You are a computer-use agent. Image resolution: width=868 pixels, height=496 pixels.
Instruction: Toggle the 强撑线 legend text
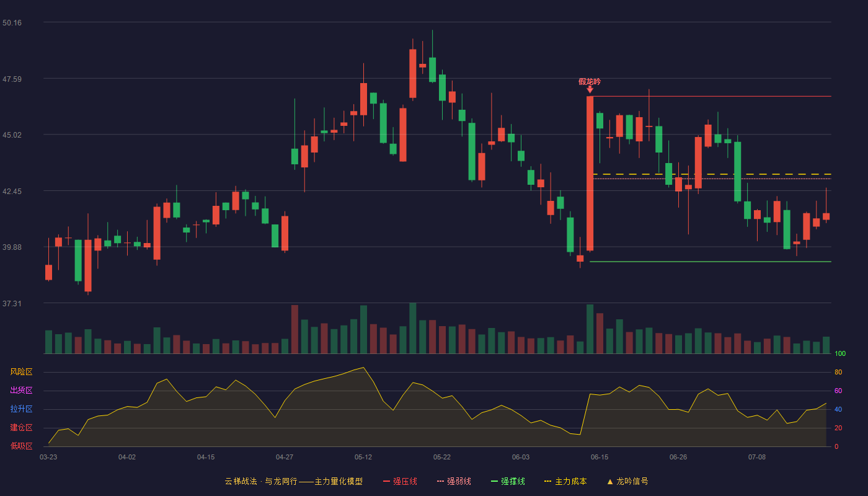(513, 481)
